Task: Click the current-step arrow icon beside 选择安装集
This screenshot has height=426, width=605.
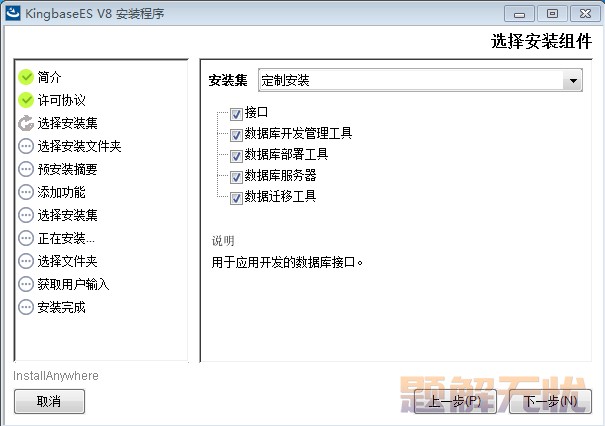Action: 26,123
